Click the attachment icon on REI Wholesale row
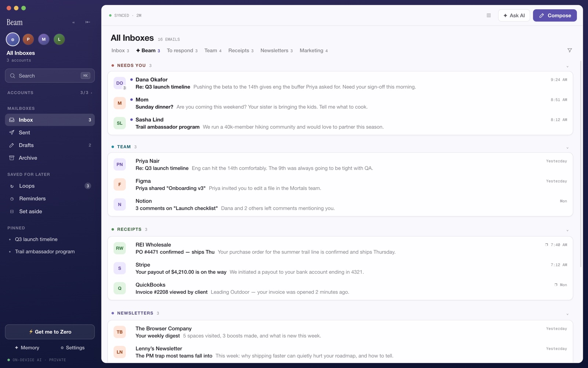 [x=546, y=245]
